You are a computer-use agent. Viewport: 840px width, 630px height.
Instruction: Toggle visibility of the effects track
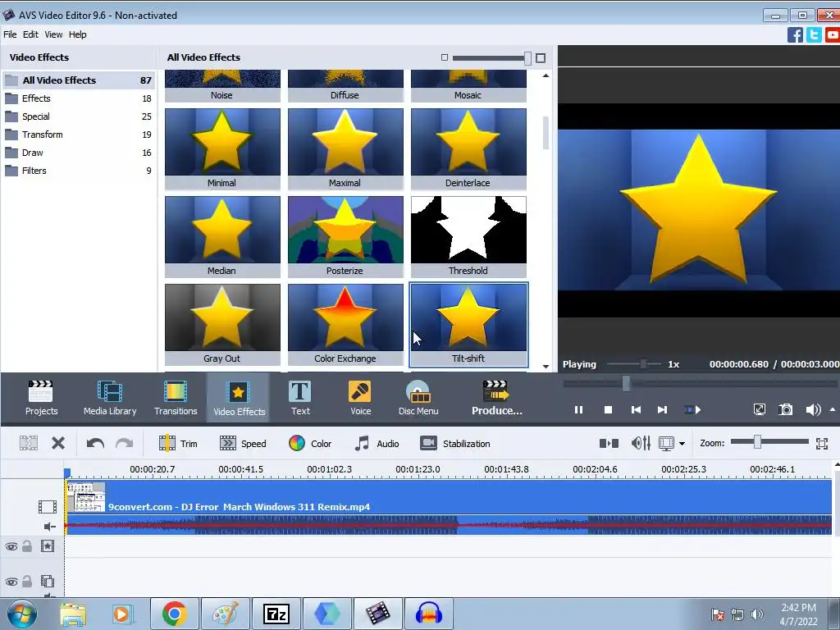11,546
